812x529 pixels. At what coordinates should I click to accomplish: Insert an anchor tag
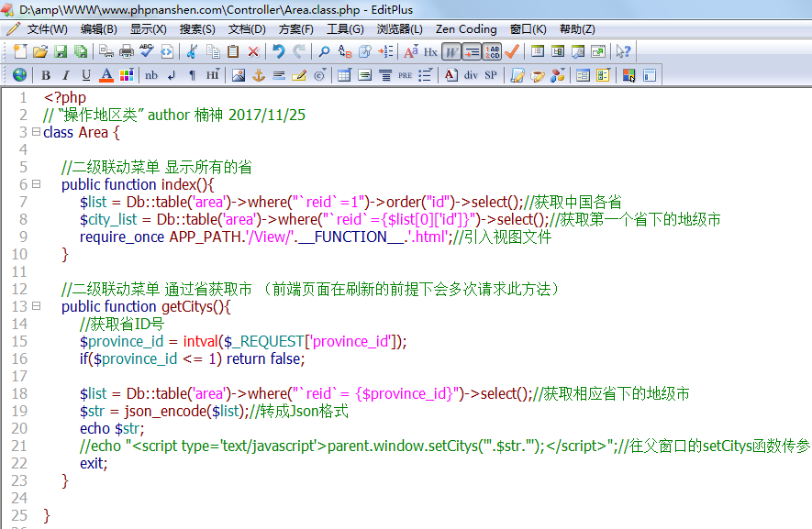point(259,75)
